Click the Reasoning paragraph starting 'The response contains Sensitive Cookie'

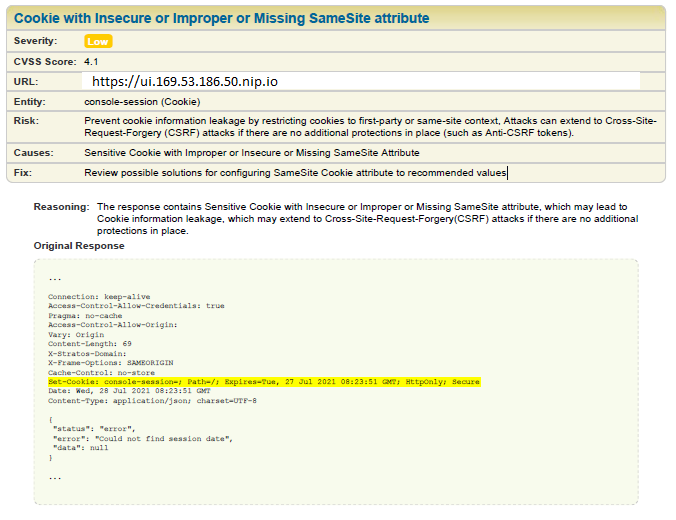point(367,219)
